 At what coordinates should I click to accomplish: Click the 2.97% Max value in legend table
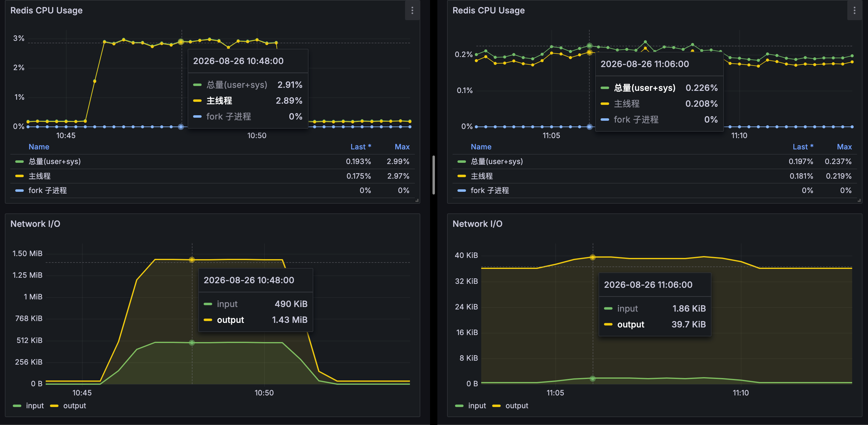point(398,176)
